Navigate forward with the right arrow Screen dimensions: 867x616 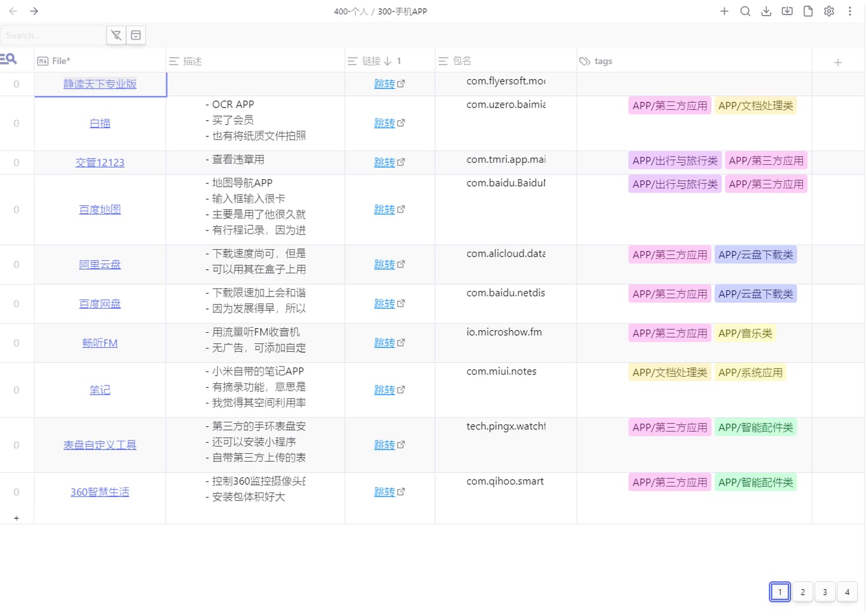pos(34,11)
